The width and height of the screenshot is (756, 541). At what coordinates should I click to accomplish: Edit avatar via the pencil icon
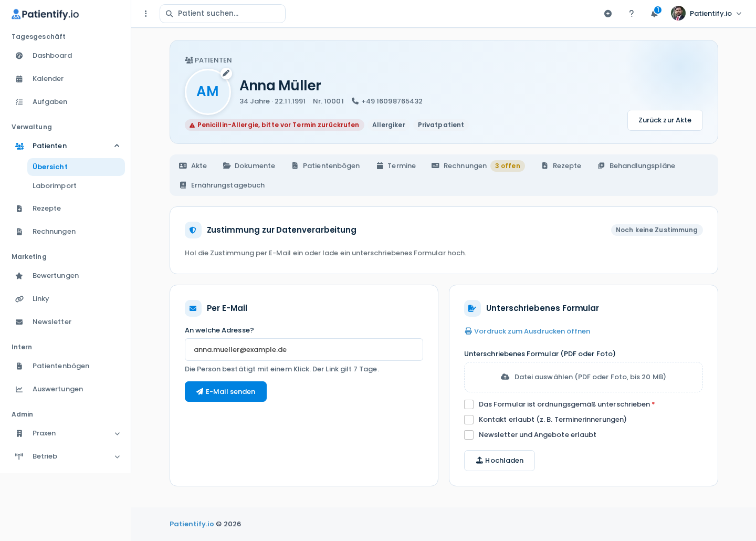(226, 73)
